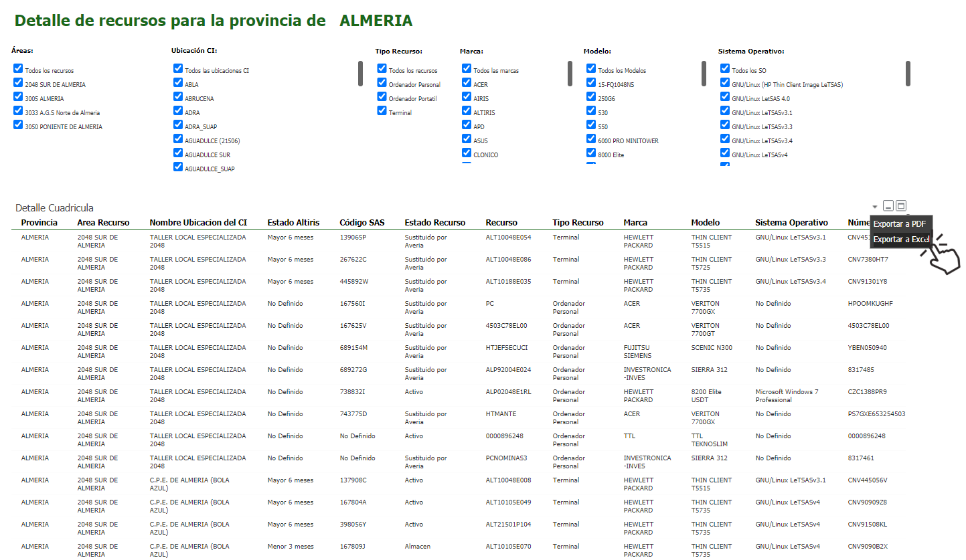This screenshot has width=966, height=560.
Task: Toggle 3050 PONIENTE DE ALMERIA checkbox
Action: tap(18, 124)
